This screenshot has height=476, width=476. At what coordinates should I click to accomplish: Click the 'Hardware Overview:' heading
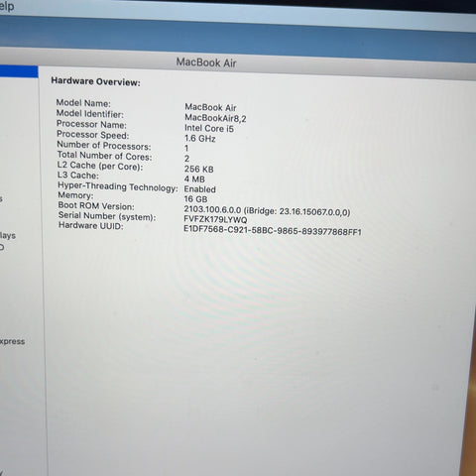[95, 81]
